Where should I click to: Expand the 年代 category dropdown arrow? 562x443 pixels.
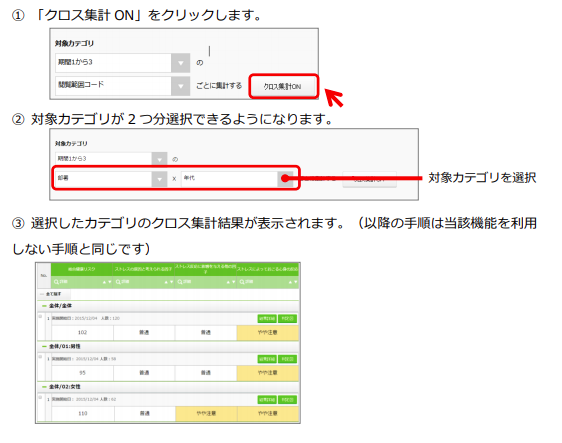[285, 178]
